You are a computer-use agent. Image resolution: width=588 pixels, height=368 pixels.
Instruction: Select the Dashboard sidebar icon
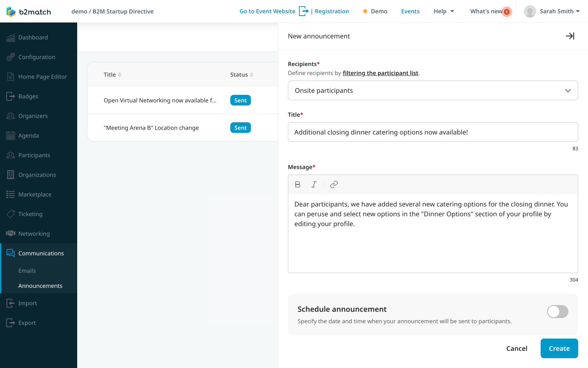(11, 37)
